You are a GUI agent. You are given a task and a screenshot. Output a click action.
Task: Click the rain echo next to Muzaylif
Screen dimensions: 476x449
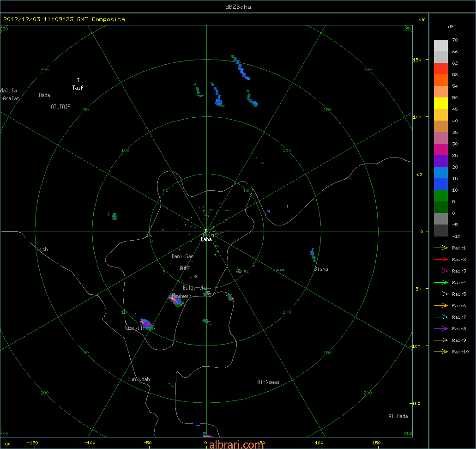[x=147, y=324]
